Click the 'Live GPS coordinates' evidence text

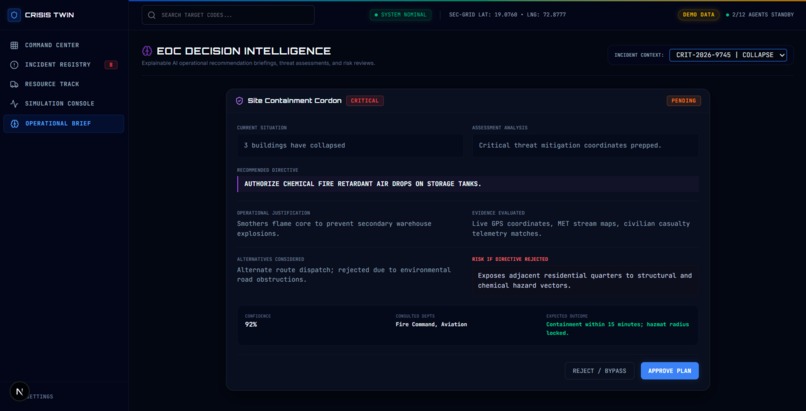(581, 229)
